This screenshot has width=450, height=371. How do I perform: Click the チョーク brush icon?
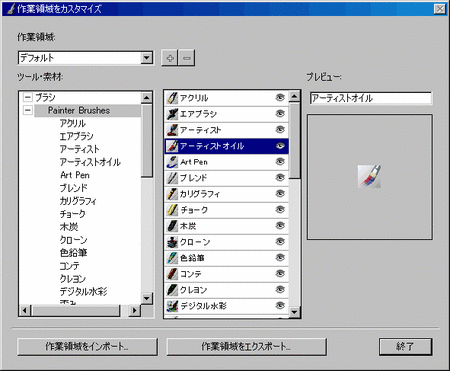click(172, 210)
